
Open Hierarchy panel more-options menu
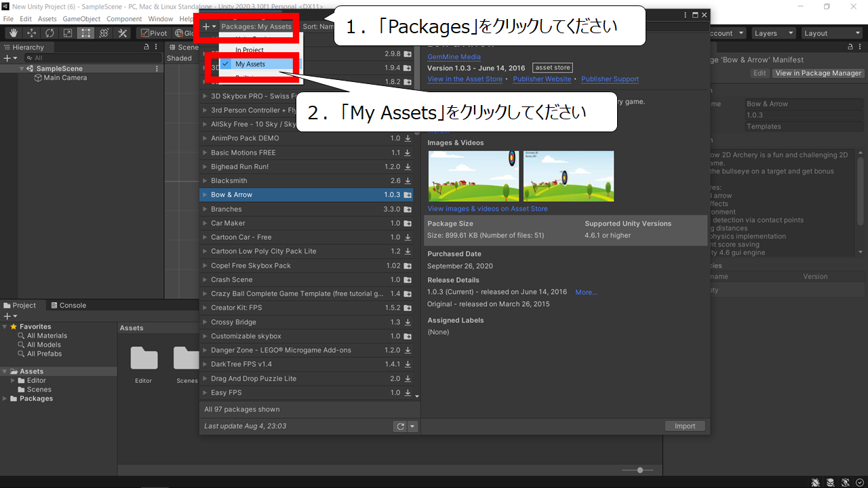click(157, 47)
